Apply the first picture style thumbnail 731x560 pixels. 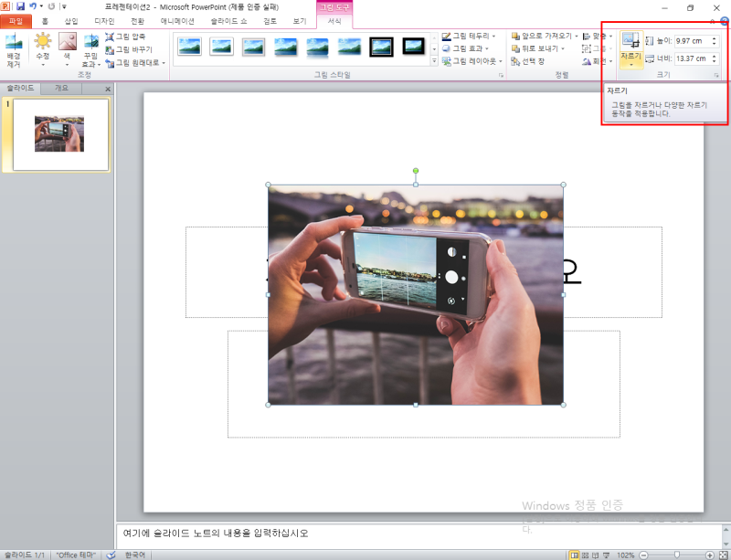point(189,47)
